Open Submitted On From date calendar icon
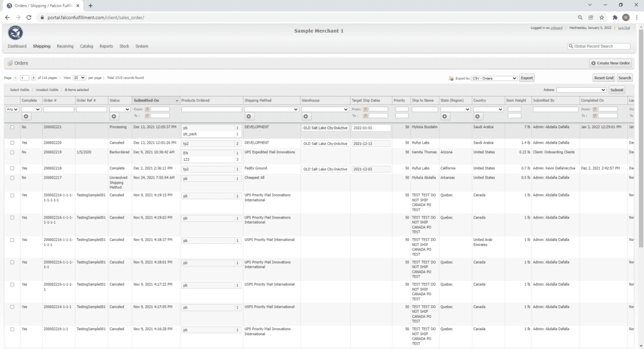Image resolution: width=644 pixels, height=349 pixels. [x=147, y=110]
